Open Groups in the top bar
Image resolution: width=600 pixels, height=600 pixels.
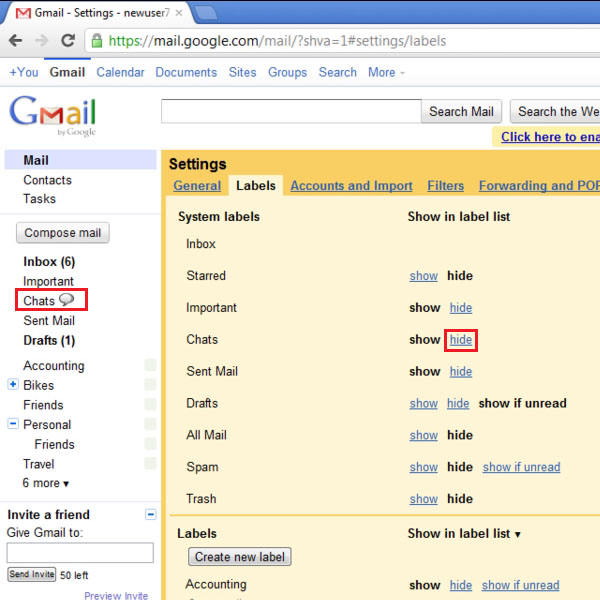pos(287,72)
